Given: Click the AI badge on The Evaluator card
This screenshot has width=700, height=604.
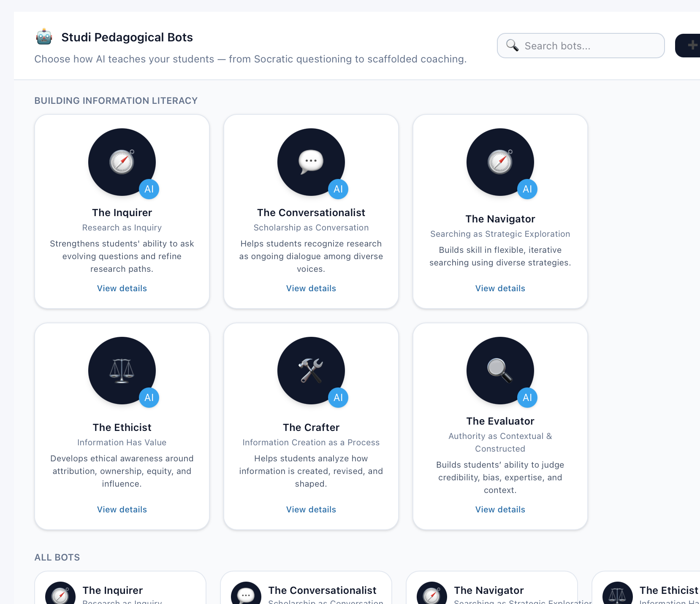Looking at the screenshot, I should tap(527, 397).
